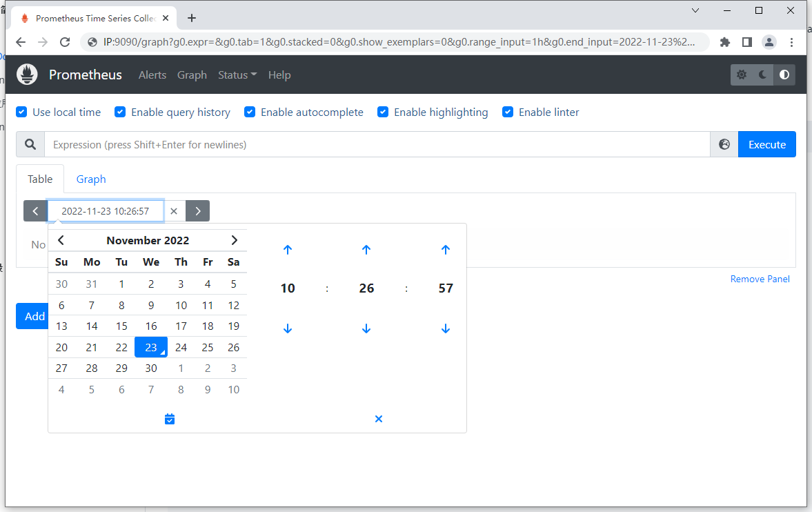Focus the Expression input field
Image resolution: width=812 pixels, height=512 pixels.
pos(377,145)
